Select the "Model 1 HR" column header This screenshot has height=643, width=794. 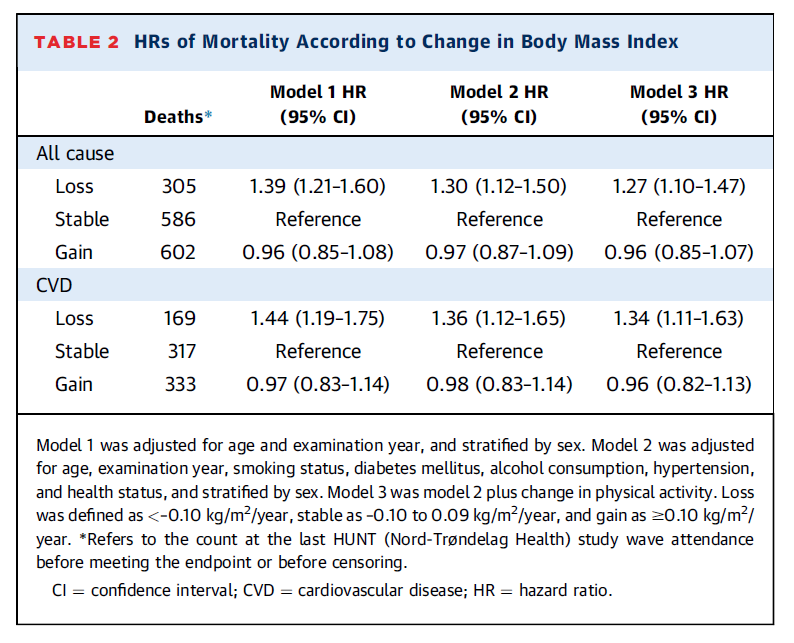click(x=318, y=104)
